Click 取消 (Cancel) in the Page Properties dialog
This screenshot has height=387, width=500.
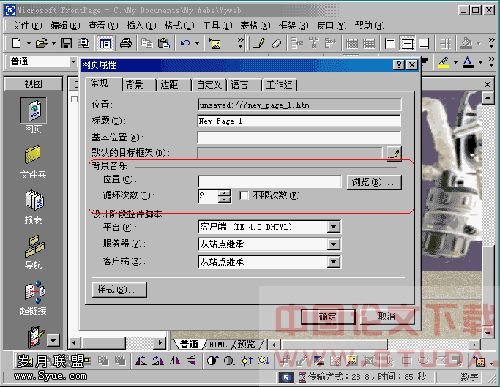click(387, 316)
